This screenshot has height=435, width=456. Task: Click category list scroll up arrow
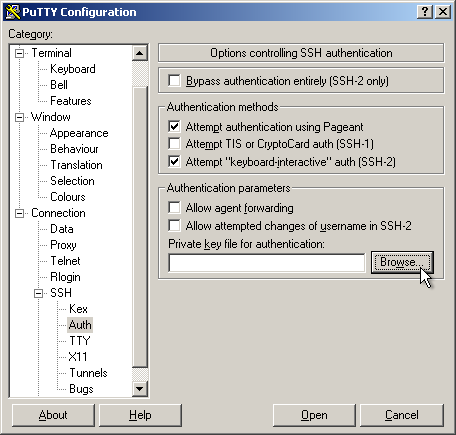pyautogui.click(x=140, y=53)
